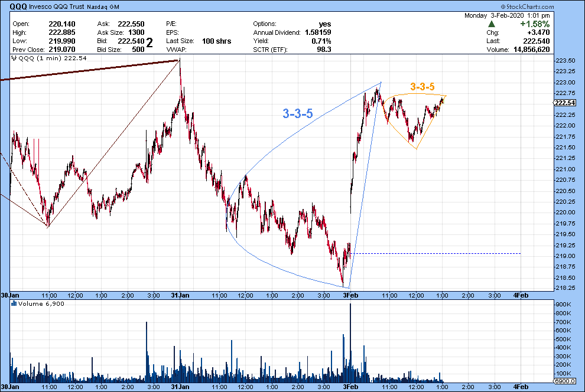Screen dimensions: 585x392
Task: Click the 222.54 current price tag on axis
Action: point(565,103)
